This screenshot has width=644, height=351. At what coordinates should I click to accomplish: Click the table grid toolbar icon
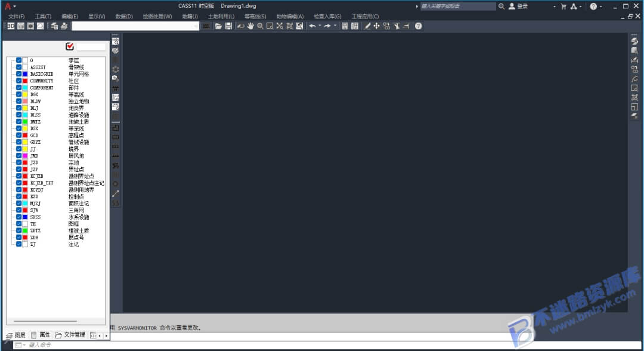354,26
